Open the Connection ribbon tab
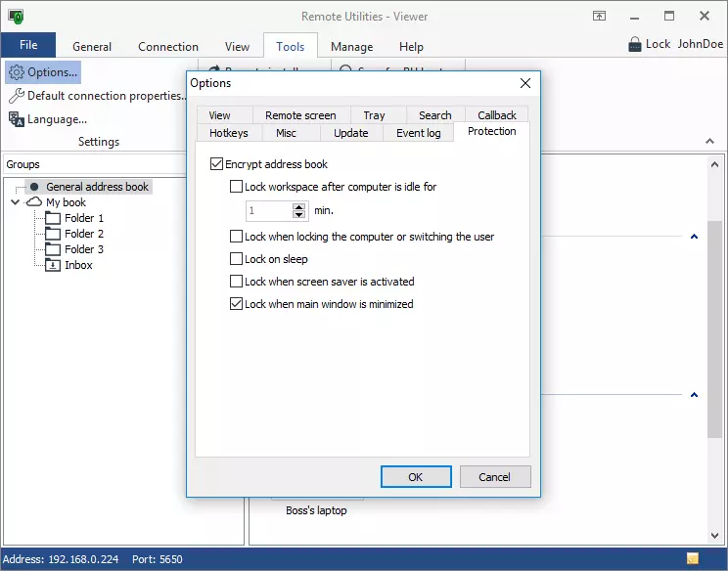Image resolution: width=728 pixels, height=571 pixels. (x=168, y=46)
